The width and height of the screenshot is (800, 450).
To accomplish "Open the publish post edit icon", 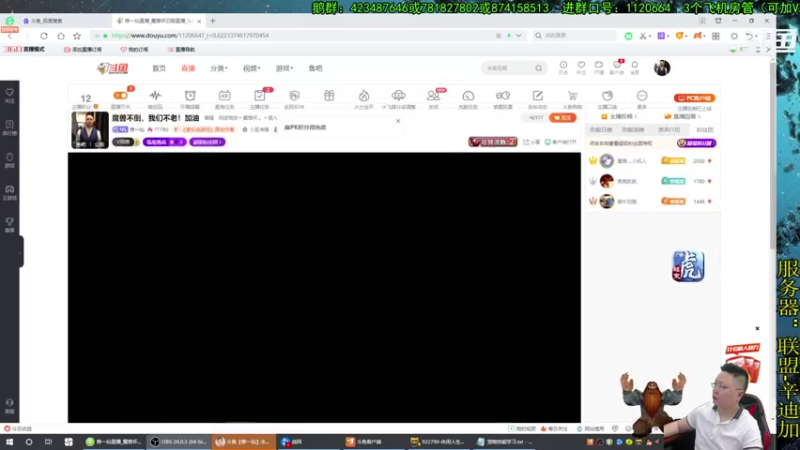I will (538, 98).
